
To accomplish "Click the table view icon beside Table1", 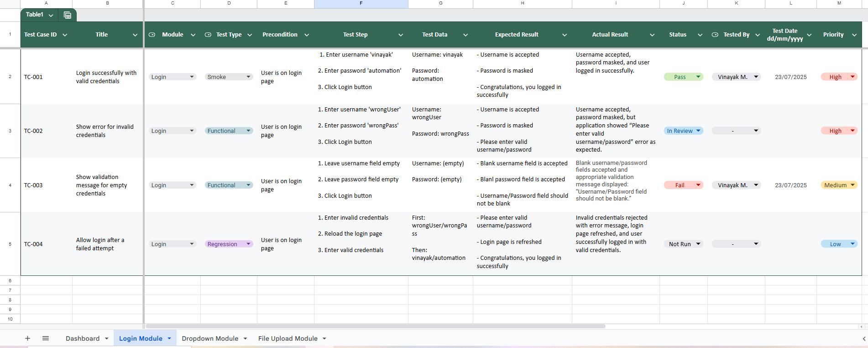I will pos(68,15).
